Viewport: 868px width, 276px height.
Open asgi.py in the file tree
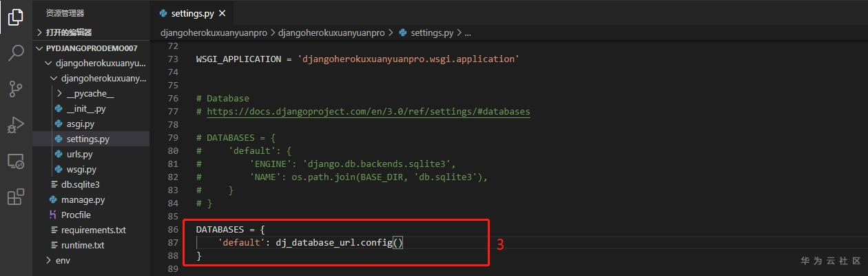click(x=80, y=124)
